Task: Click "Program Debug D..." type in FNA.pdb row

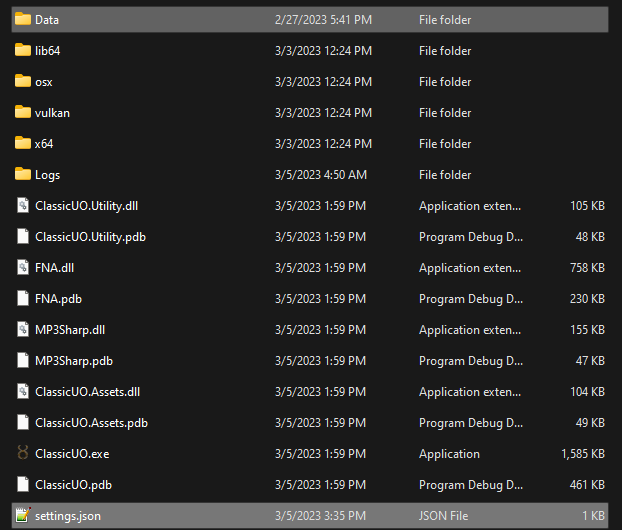Action: point(471,299)
